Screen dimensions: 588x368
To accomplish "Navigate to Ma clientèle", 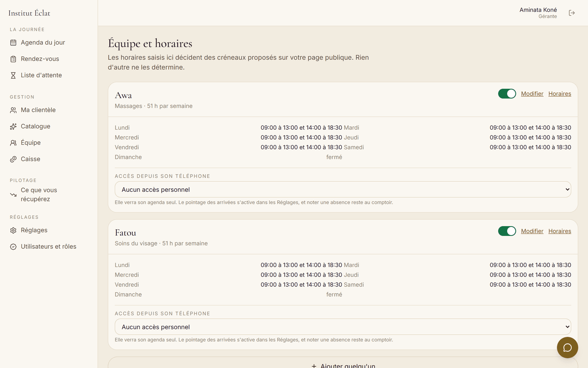I will pos(49,110).
